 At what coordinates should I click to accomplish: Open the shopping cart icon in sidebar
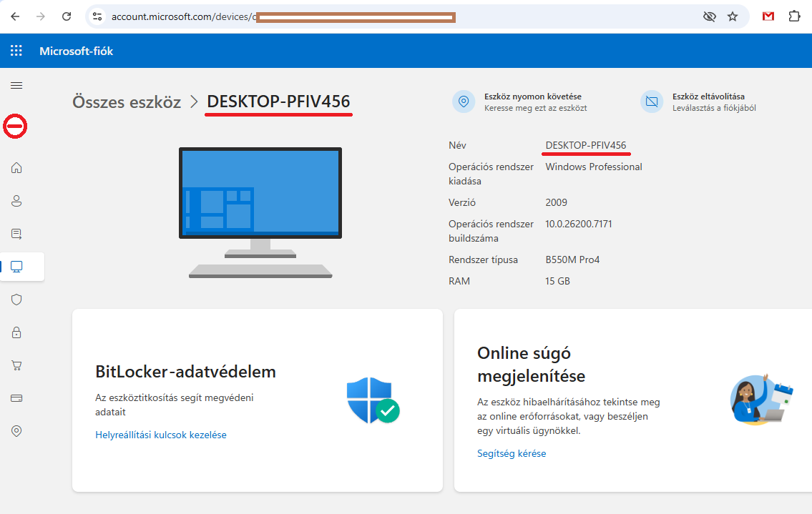16,365
